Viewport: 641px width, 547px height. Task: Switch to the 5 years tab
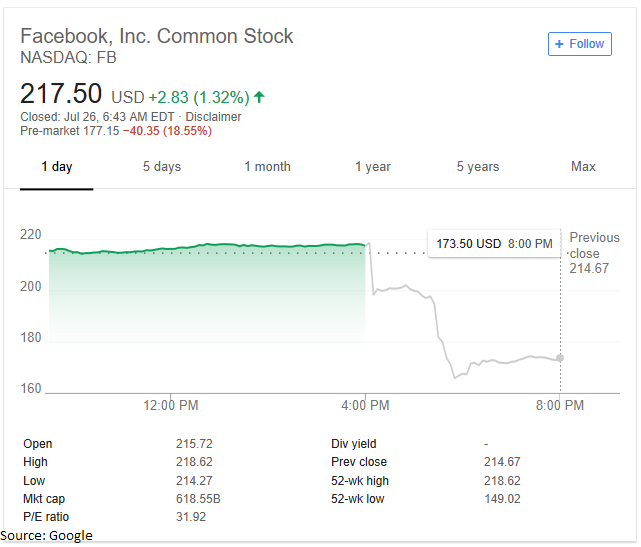pyautogui.click(x=478, y=167)
